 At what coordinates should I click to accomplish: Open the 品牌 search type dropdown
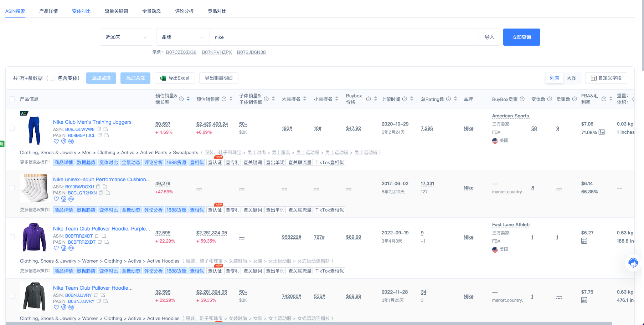click(183, 37)
